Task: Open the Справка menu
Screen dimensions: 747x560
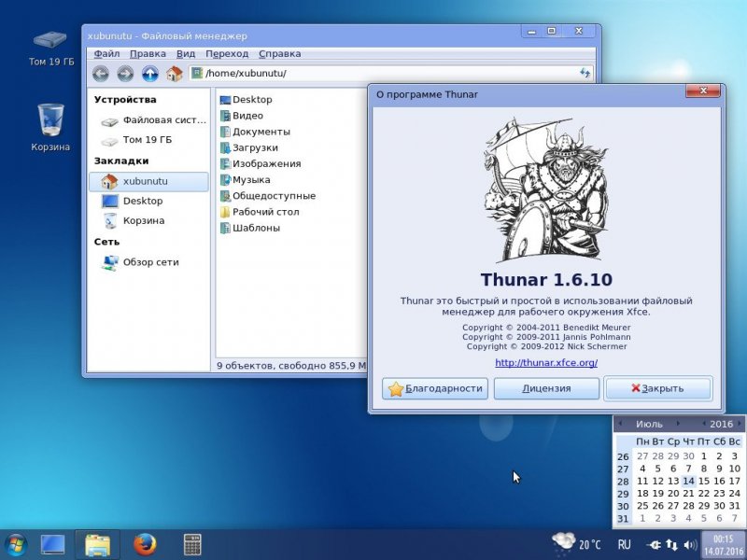Action: tap(279, 54)
